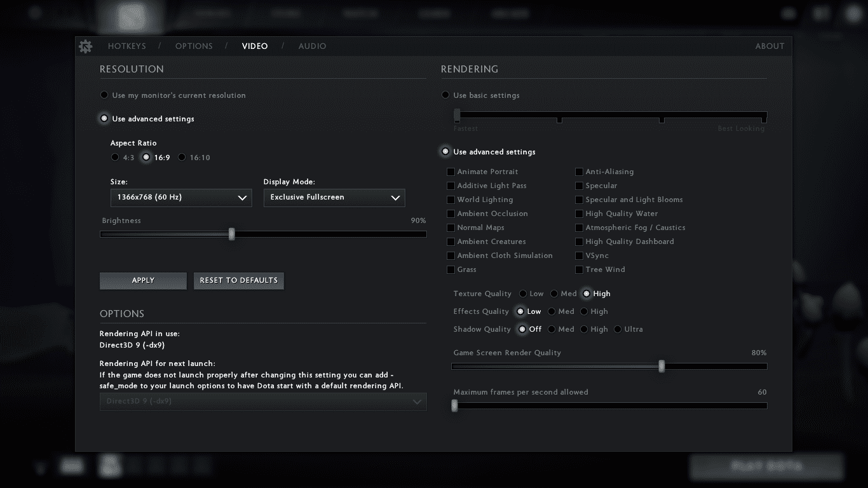Switch to the Audio tab

click(312, 46)
